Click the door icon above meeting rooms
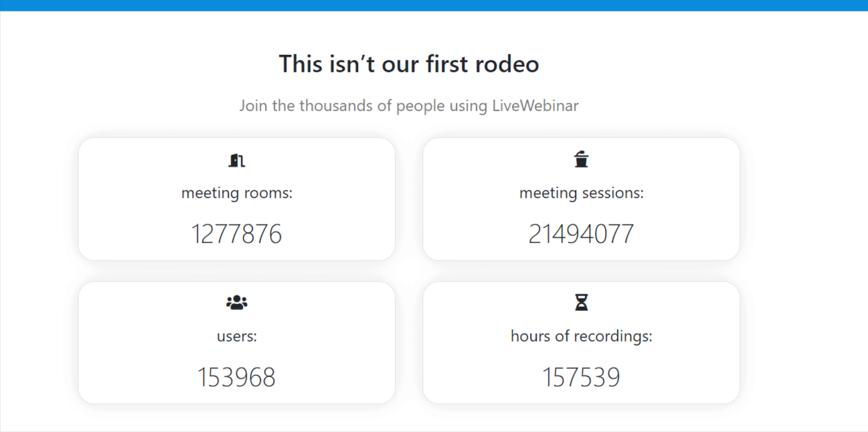The image size is (868, 432). 237,159
